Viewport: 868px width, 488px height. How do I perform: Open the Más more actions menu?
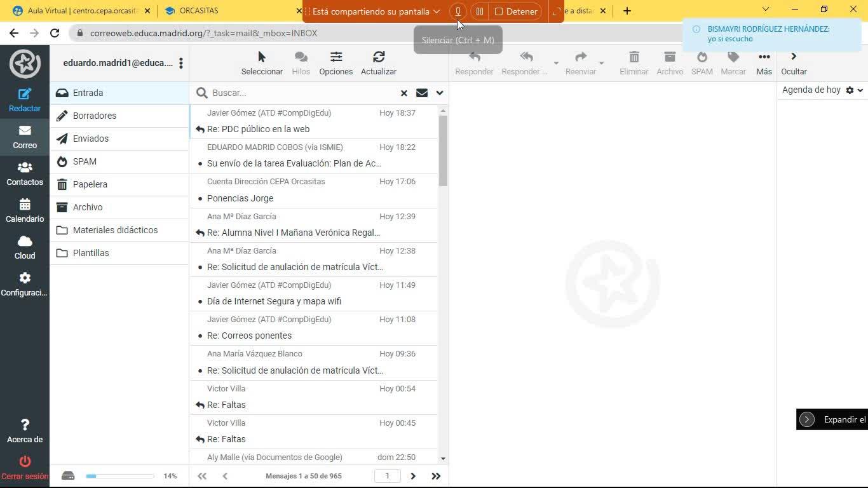pos(764,63)
